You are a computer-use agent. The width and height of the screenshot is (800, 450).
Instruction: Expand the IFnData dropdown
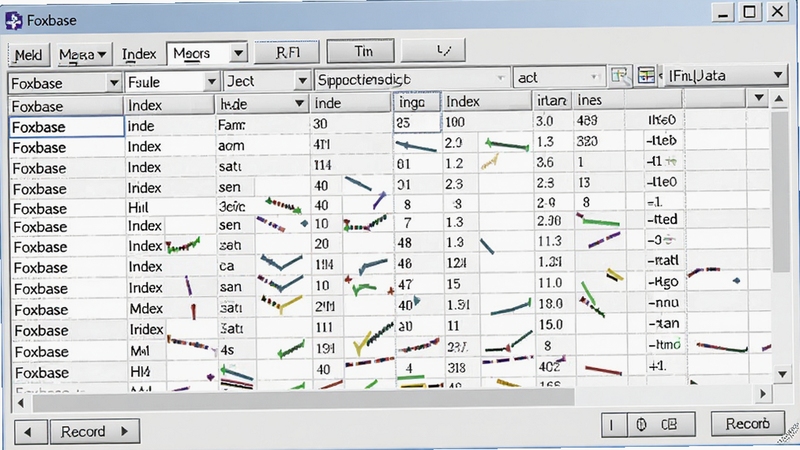tap(778, 75)
